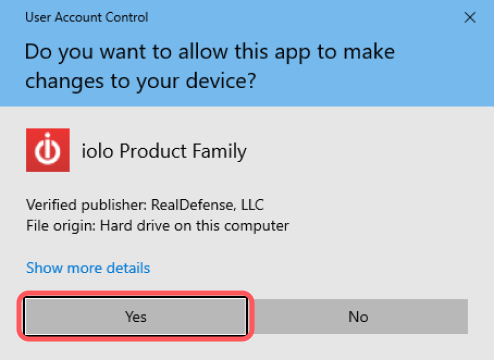
Task: Click the RealDefense, LLC publisher name
Action: (207, 205)
